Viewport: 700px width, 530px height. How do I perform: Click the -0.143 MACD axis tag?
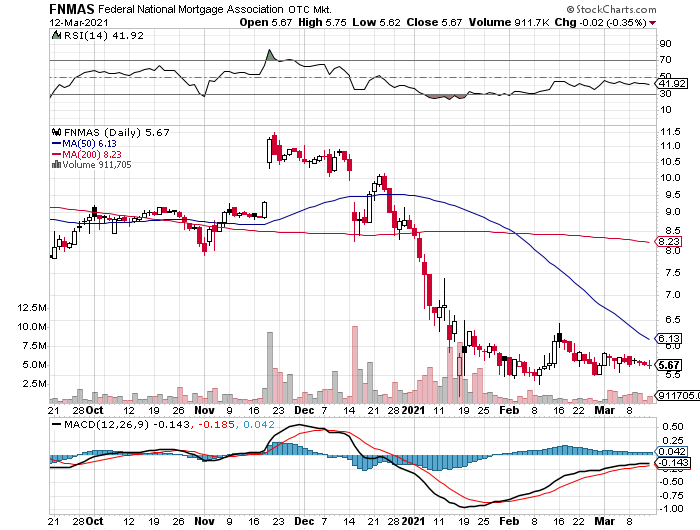[674, 463]
